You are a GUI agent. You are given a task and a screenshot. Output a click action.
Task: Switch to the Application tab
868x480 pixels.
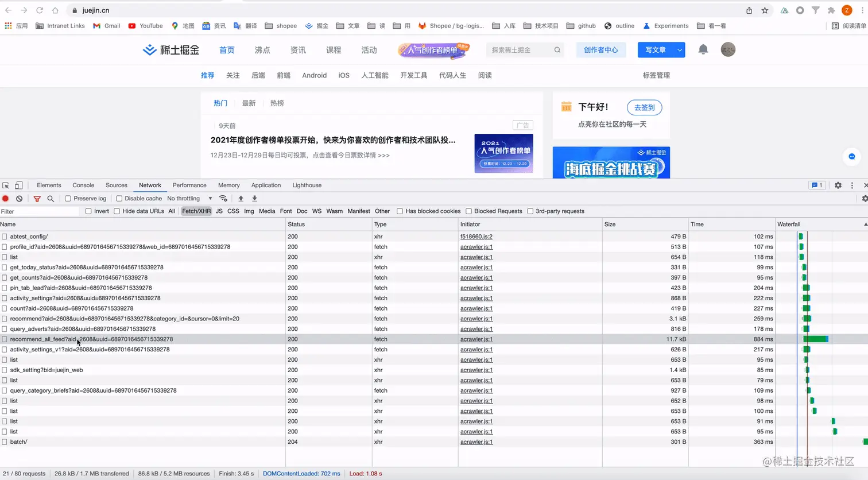click(x=266, y=185)
